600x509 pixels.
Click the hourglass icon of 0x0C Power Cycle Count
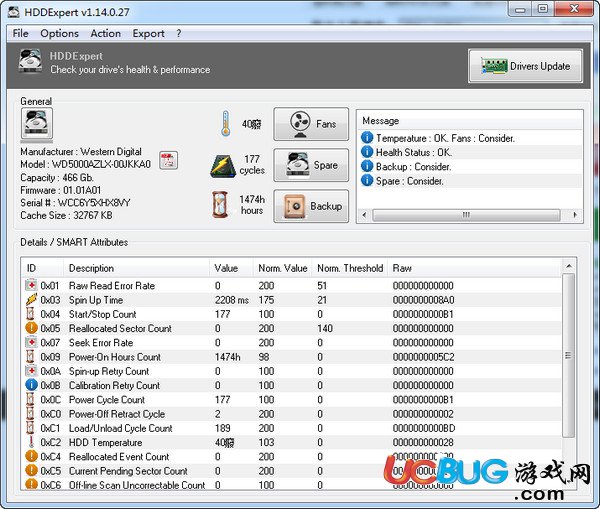pos(30,399)
